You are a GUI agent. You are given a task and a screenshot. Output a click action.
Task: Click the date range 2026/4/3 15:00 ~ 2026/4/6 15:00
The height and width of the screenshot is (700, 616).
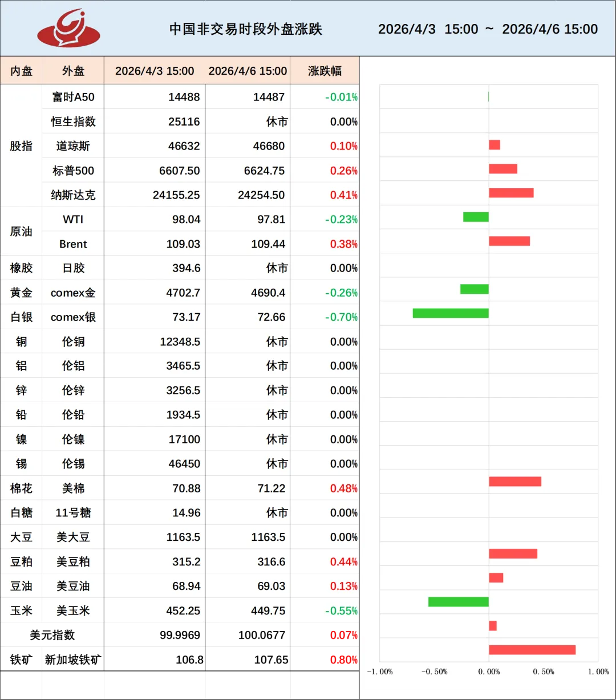[x=488, y=29]
